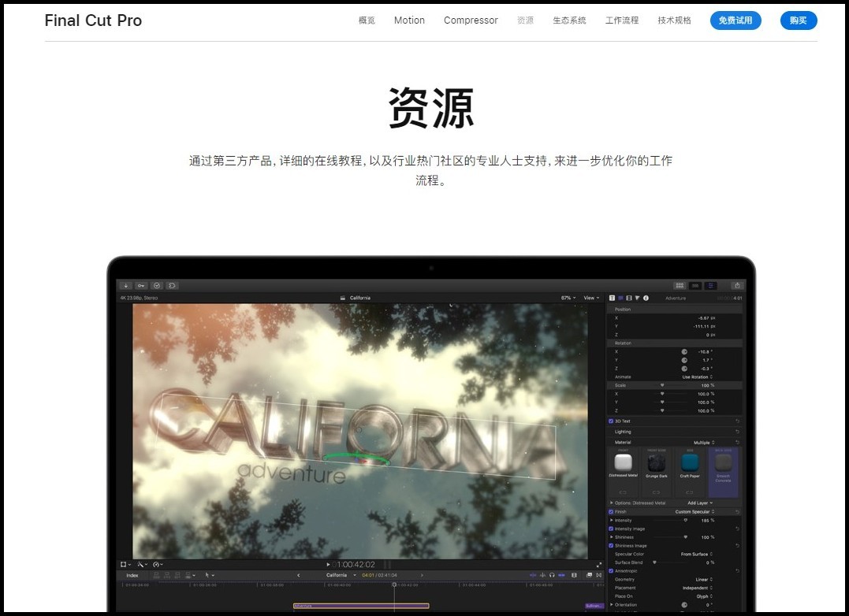Toggle the Shininess Image checkbox
Image resolution: width=849 pixels, height=616 pixels.
point(611,545)
